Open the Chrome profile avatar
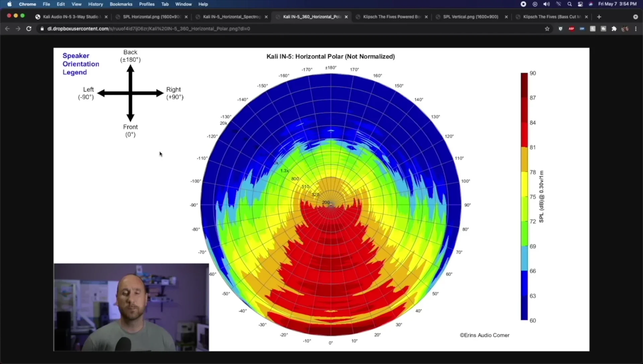This screenshot has width=643, height=364. point(625,29)
